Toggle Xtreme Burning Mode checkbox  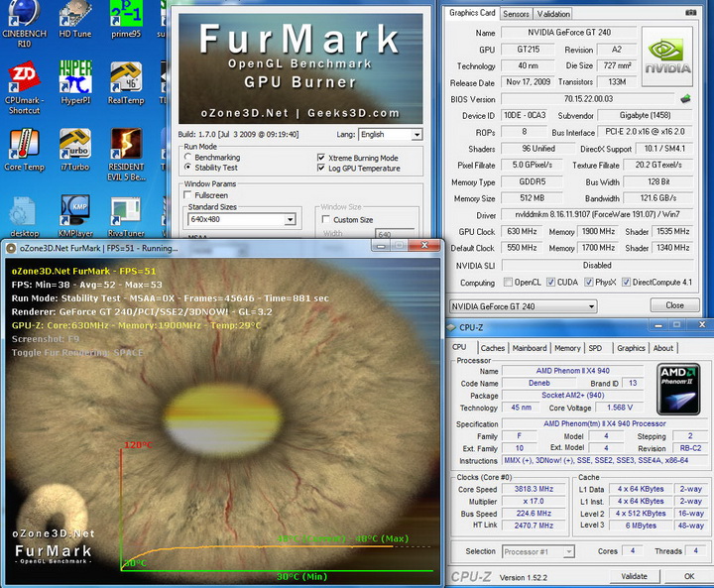321,158
